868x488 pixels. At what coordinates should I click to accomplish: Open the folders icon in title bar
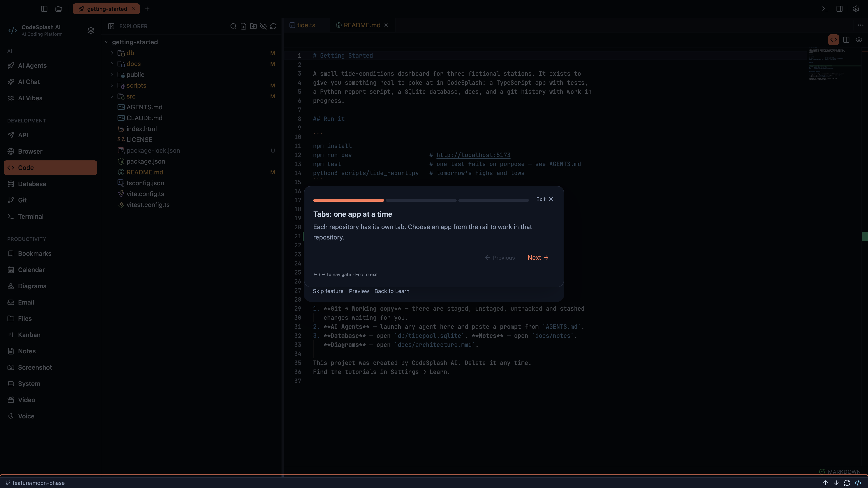(x=59, y=9)
